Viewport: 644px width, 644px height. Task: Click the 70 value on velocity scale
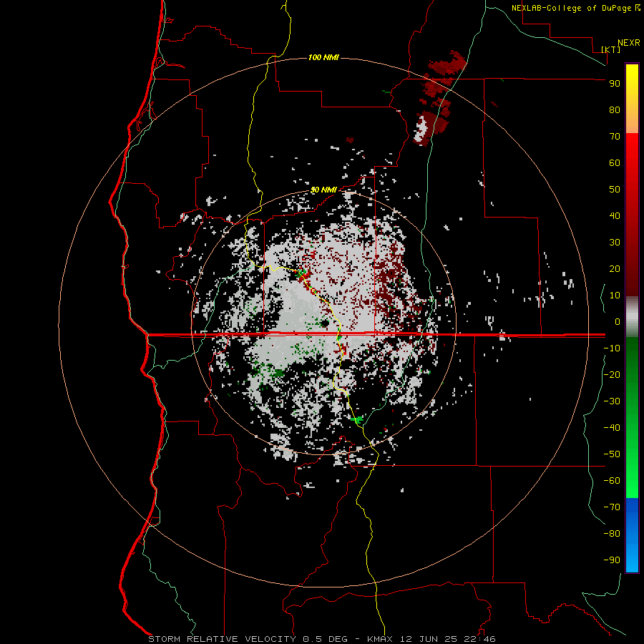click(x=615, y=137)
